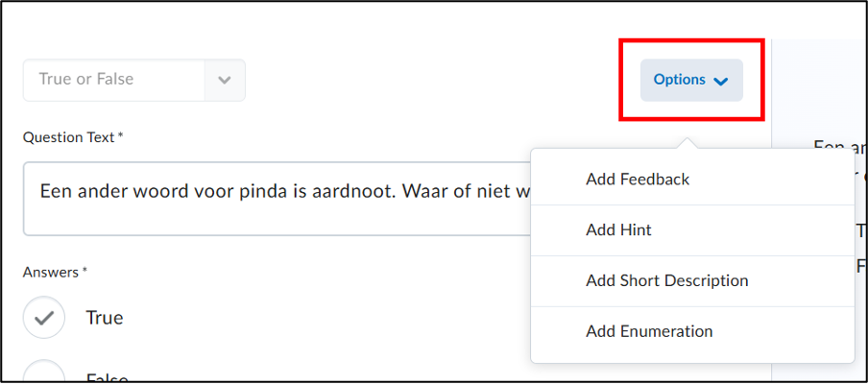Click the partially visible False label
This screenshot has width=868, height=384.
pyautogui.click(x=106, y=378)
